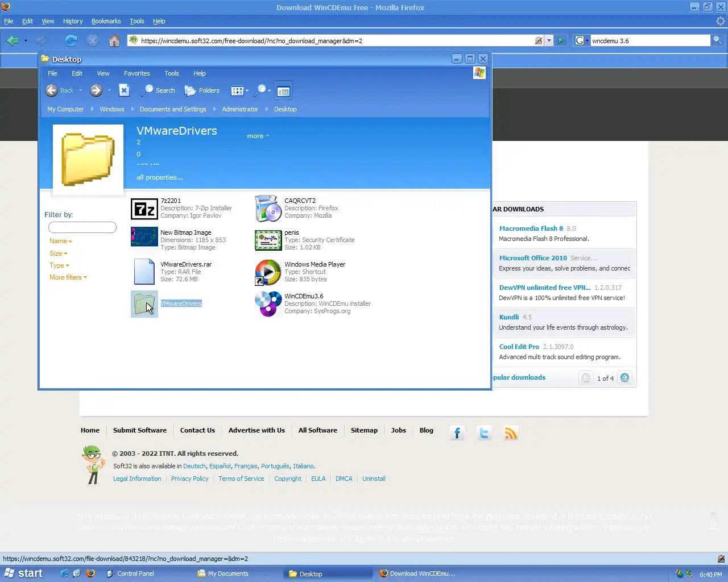The height and width of the screenshot is (582, 728).
Task: Click Firefox forward arrow button
Action: [41, 40]
